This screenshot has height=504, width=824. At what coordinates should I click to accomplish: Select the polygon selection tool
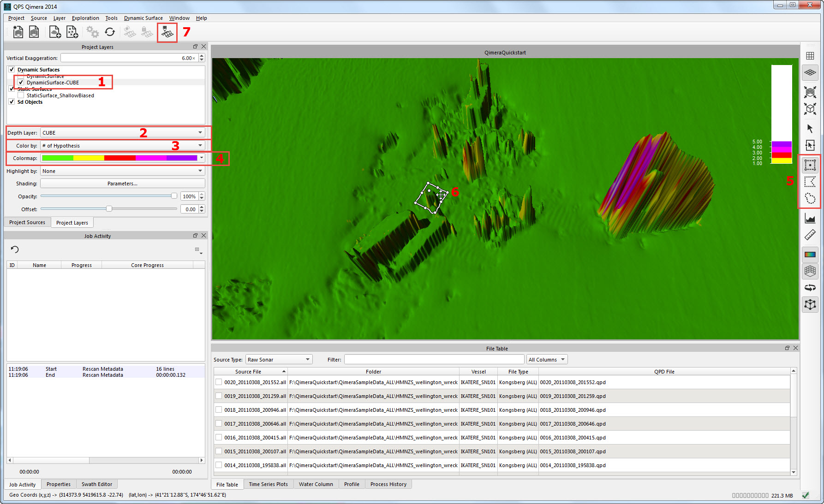810,182
